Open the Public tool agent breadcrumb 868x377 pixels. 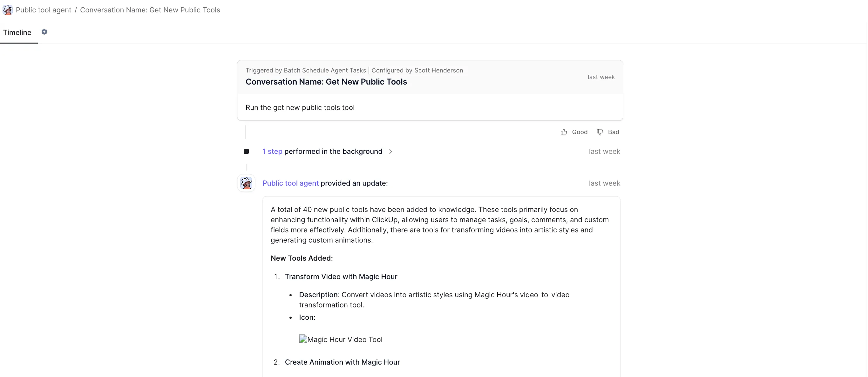click(44, 10)
